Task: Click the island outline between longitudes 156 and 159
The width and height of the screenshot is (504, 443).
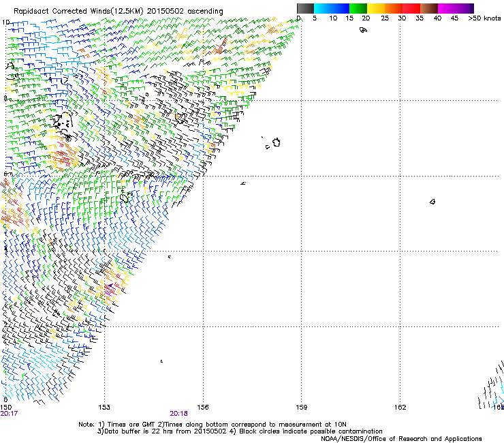Action: (276, 142)
